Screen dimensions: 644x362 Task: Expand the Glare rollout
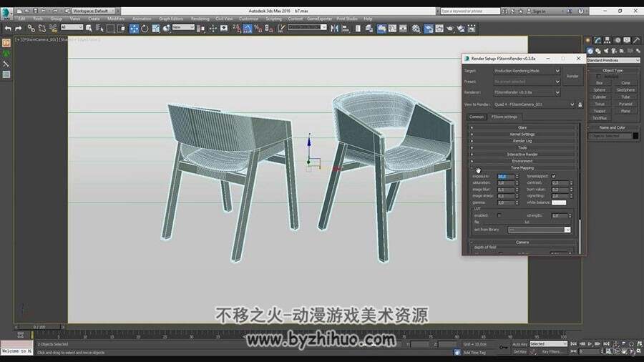click(522, 127)
